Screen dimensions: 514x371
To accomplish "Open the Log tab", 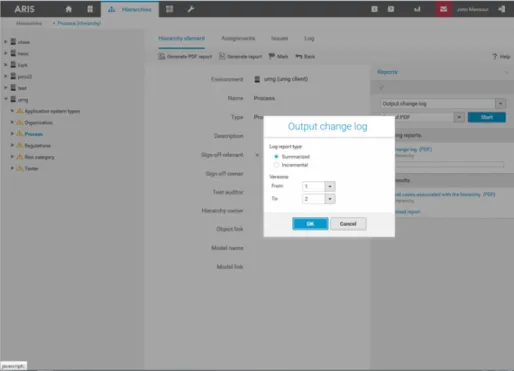I will (x=309, y=38).
